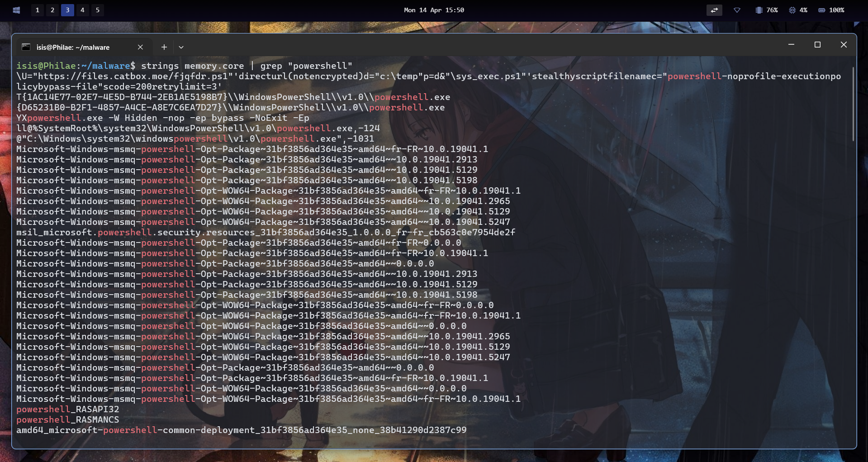
Task: Click the battery icon showing 100%
Action: point(821,10)
